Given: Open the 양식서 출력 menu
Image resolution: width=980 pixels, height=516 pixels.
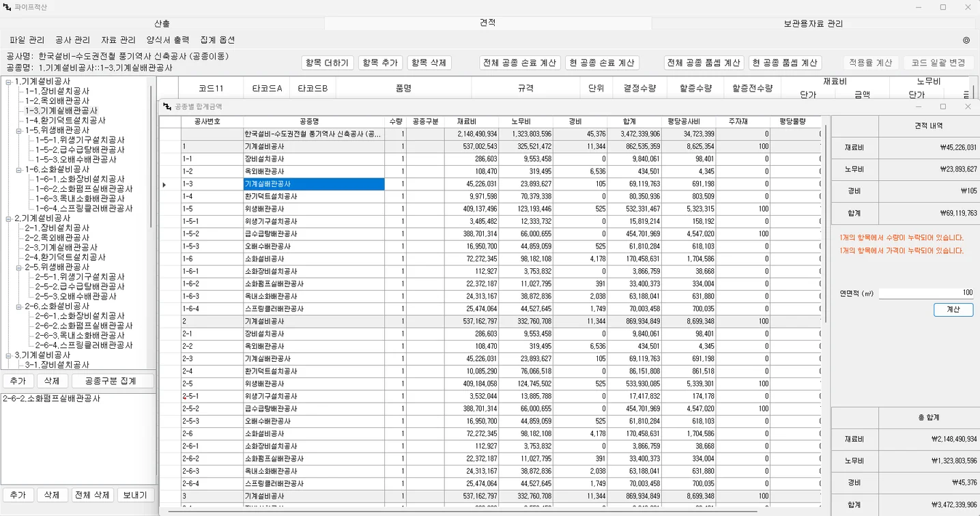Looking at the screenshot, I should click(x=168, y=40).
